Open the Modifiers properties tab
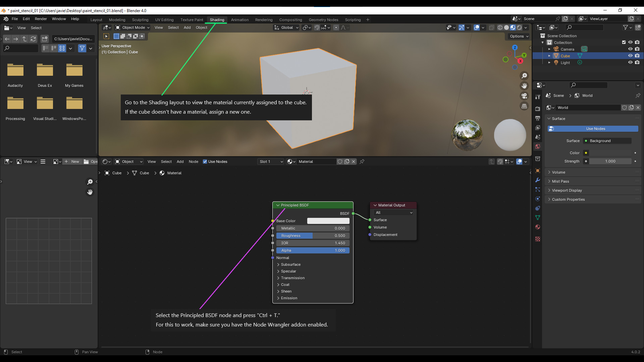This screenshot has height=362, width=644. point(538,180)
